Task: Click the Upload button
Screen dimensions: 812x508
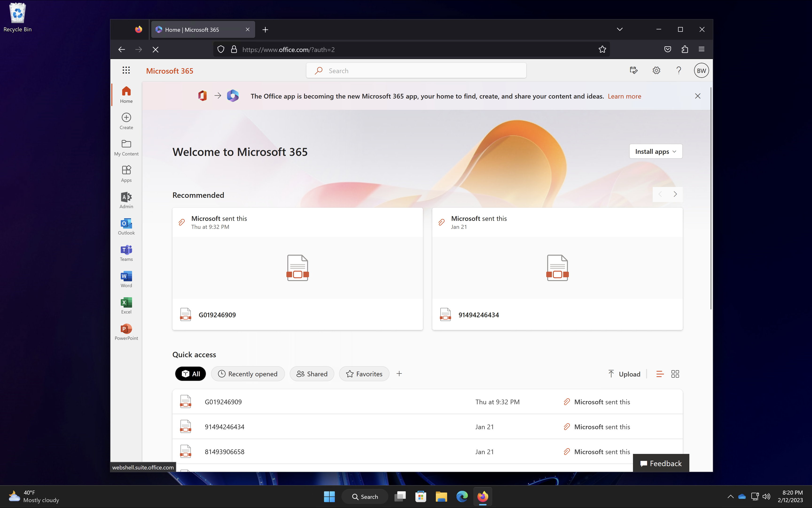Action: click(x=624, y=374)
